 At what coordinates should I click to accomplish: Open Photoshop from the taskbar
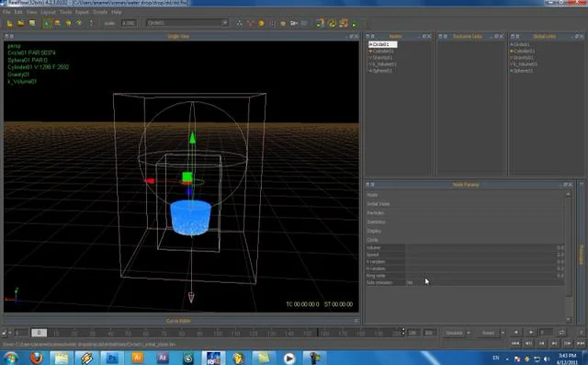pos(112,359)
